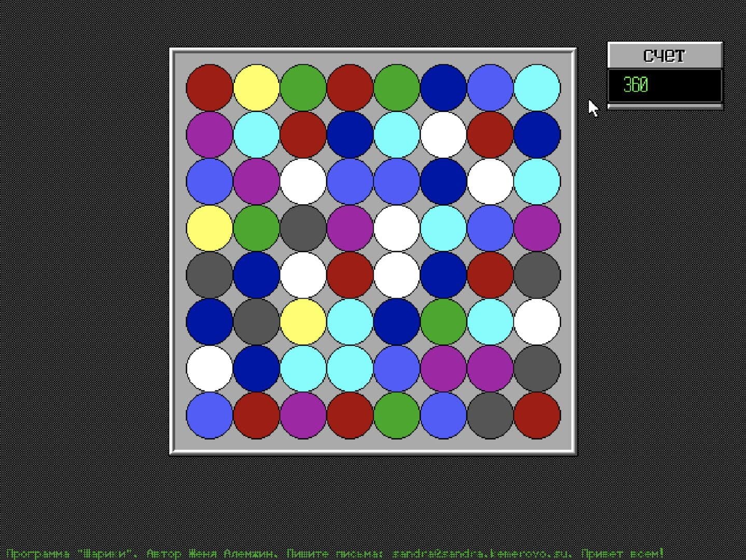Click the green ball in the sixth row

(x=443, y=321)
